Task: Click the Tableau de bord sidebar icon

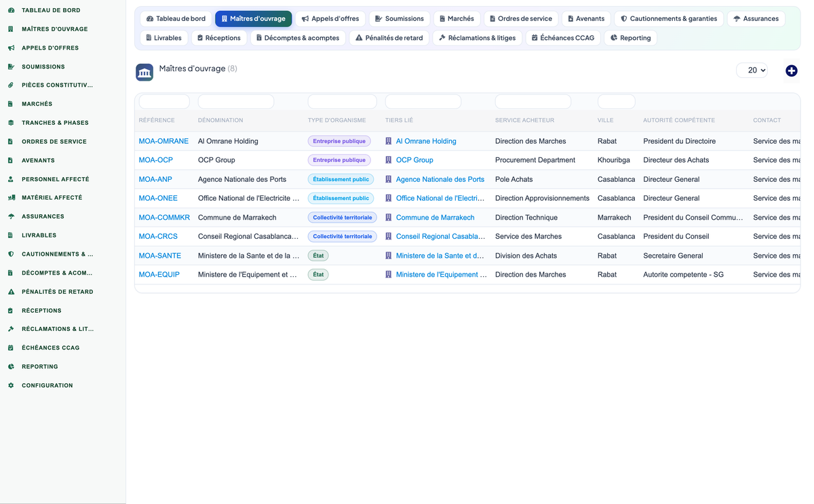Action: [11, 10]
